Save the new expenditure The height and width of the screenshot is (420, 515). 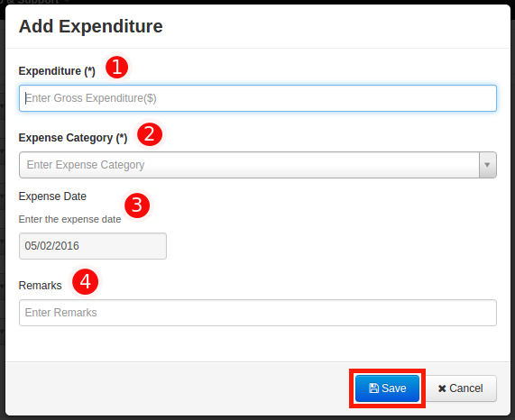(388, 388)
